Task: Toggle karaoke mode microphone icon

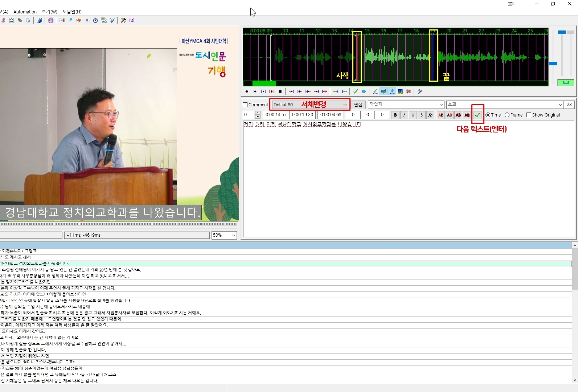Action: tap(420, 91)
